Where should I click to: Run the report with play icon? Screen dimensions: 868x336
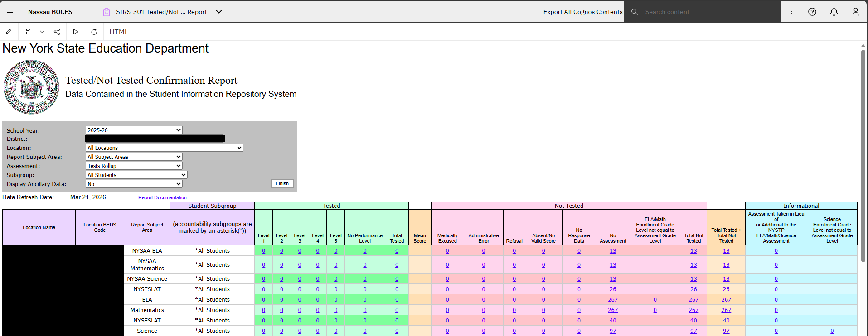click(76, 32)
